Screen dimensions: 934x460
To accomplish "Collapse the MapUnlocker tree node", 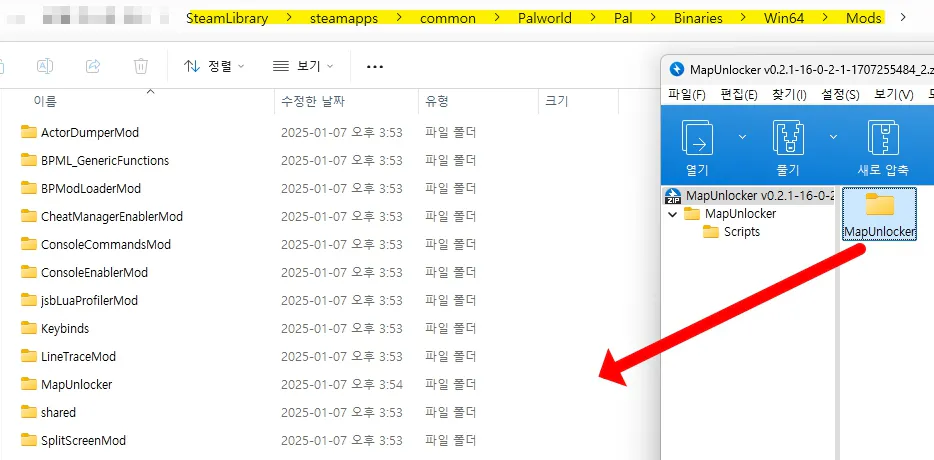I will [x=673, y=214].
